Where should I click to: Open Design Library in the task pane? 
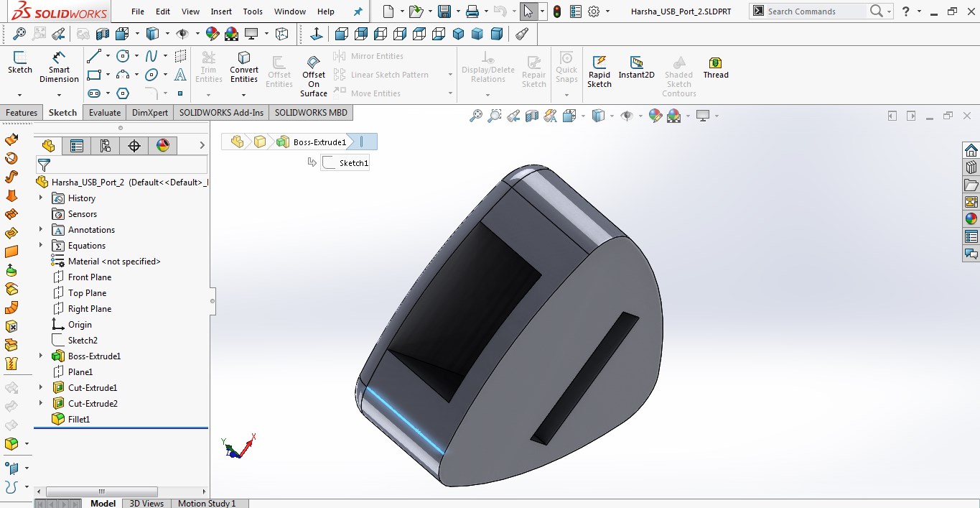[971, 167]
